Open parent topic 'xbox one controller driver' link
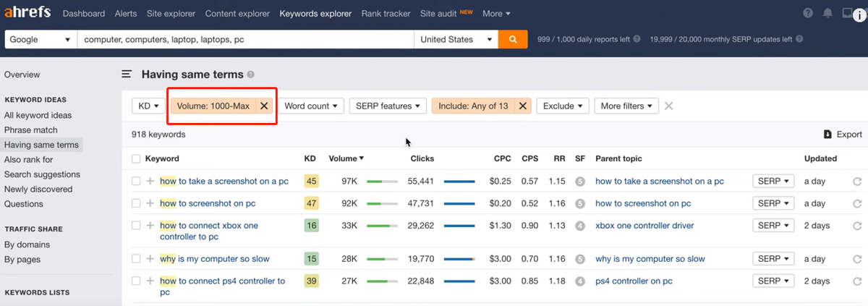 point(644,226)
